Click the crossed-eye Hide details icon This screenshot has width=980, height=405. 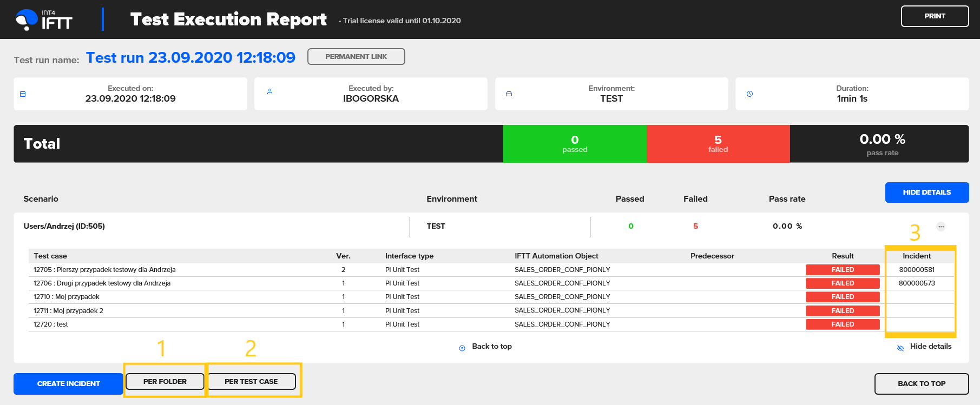click(900, 348)
